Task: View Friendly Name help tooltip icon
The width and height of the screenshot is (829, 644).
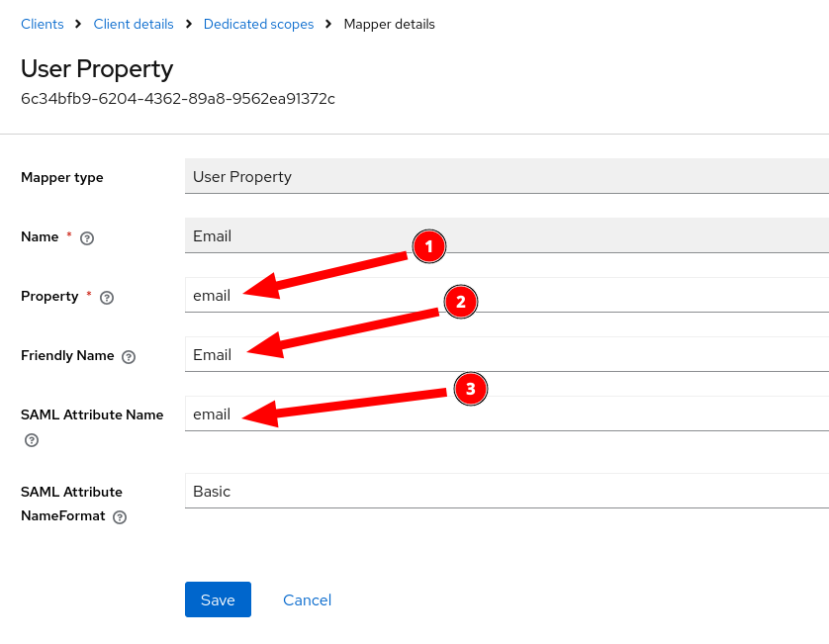Action: pyautogui.click(x=129, y=356)
